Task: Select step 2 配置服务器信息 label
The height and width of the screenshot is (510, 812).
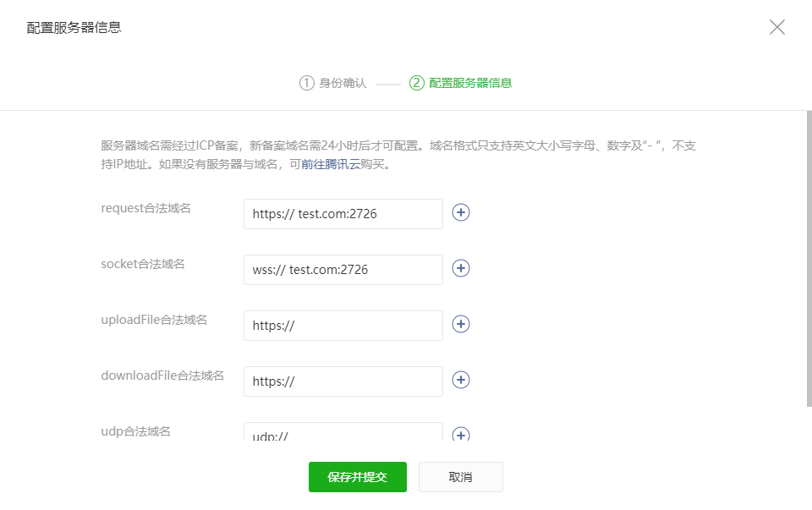Action: [470, 83]
